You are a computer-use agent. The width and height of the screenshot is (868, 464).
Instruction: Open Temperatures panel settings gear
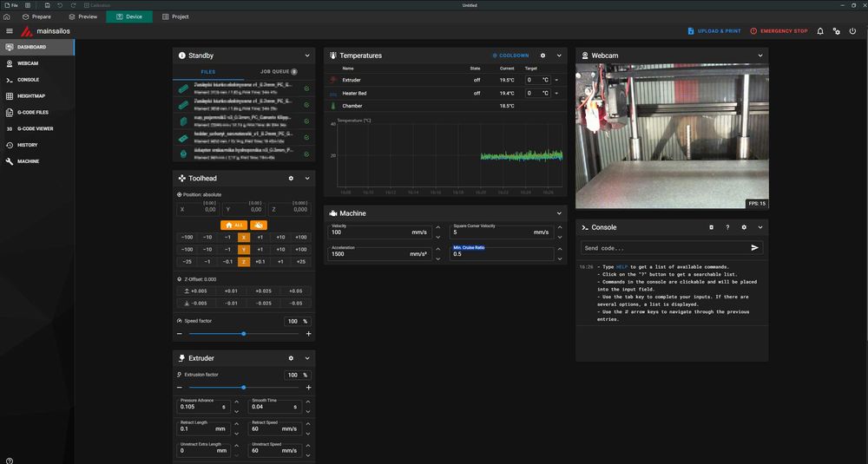coord(543,56)
